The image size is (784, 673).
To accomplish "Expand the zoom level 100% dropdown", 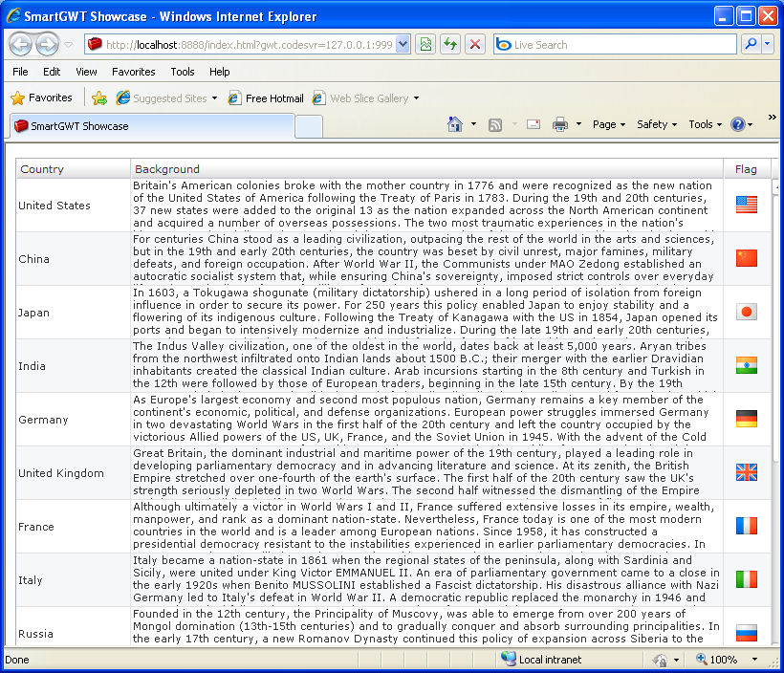I will pos(754,660).
